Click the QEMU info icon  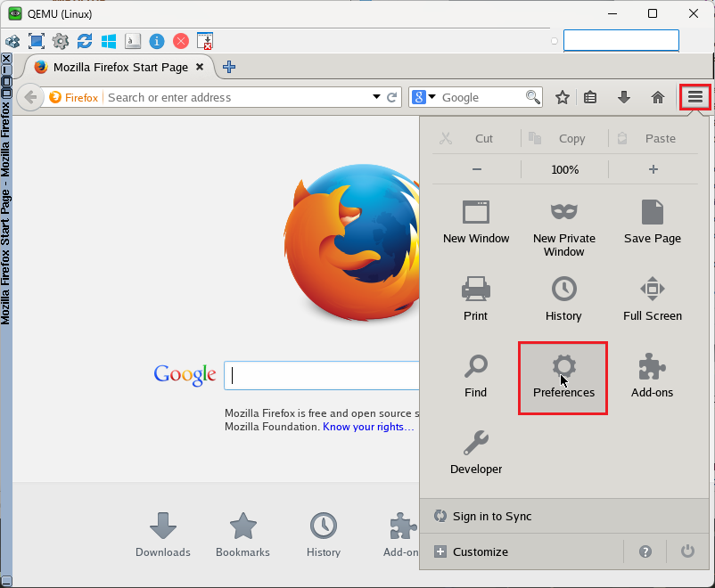[x=156, y=41]
